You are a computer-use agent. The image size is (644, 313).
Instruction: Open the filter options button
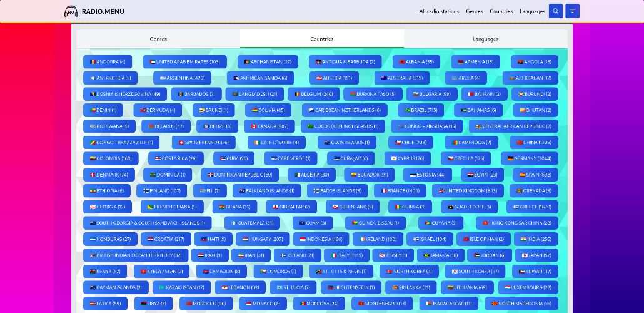pyautogui.click(x=573, y=11)
